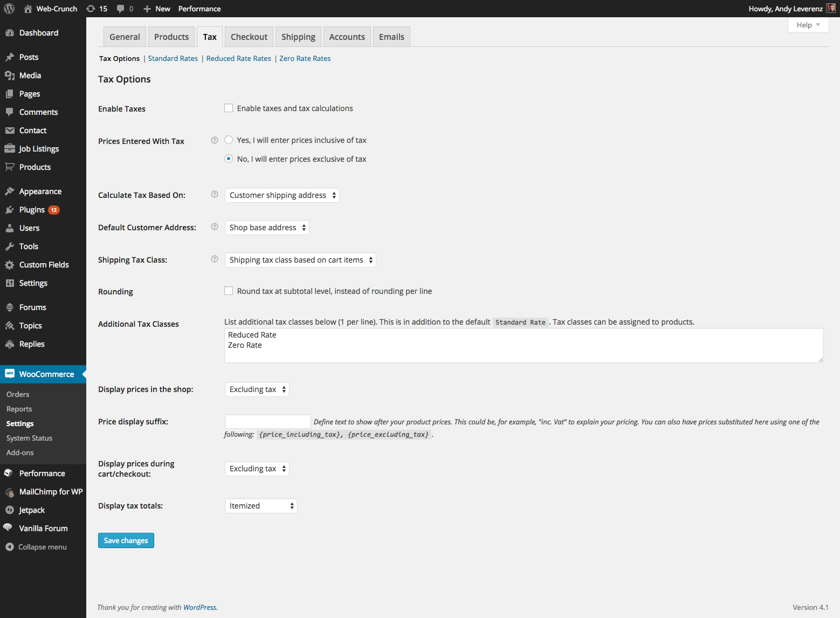Screen dimensions: 840x618
Task: Switch to the Checkout tab
Action: click(249, 37)
